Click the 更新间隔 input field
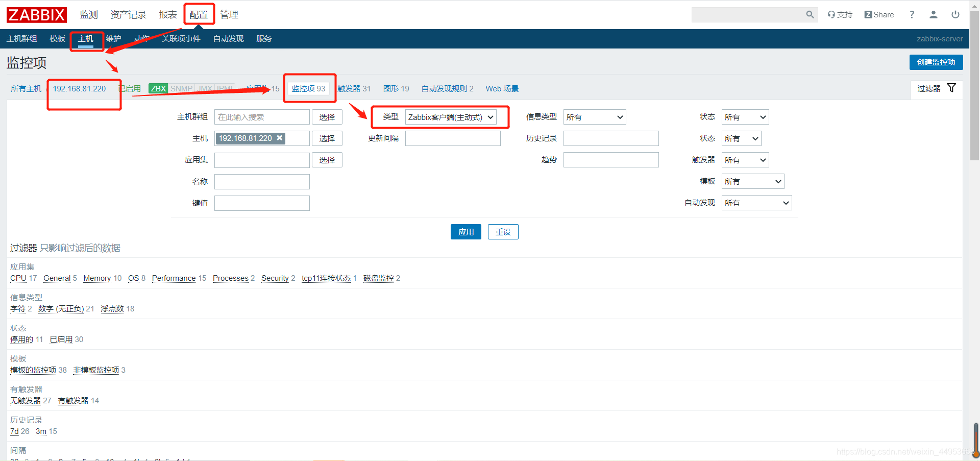The height and width of the screenshot is (461, 980). 453,138
